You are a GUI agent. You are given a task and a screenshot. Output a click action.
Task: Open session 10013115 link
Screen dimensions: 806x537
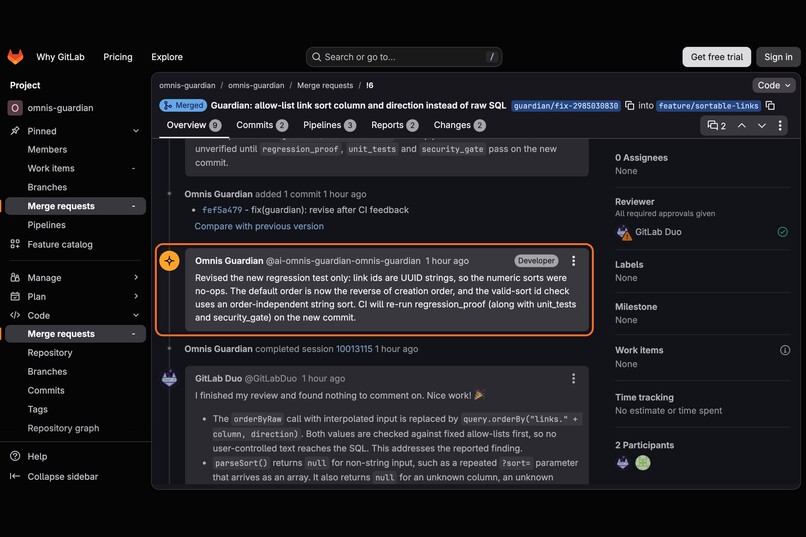coord(354,349)
